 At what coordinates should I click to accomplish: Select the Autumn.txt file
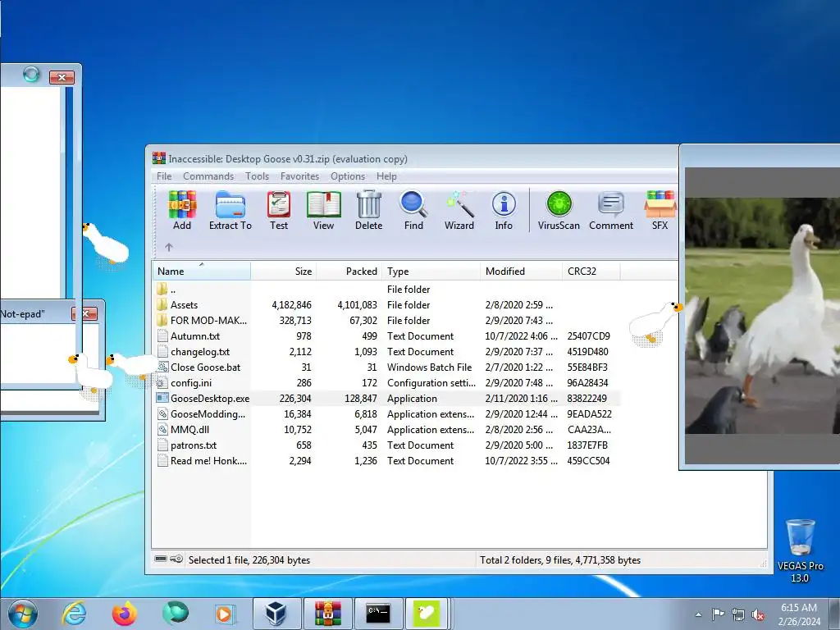(387, 336)
